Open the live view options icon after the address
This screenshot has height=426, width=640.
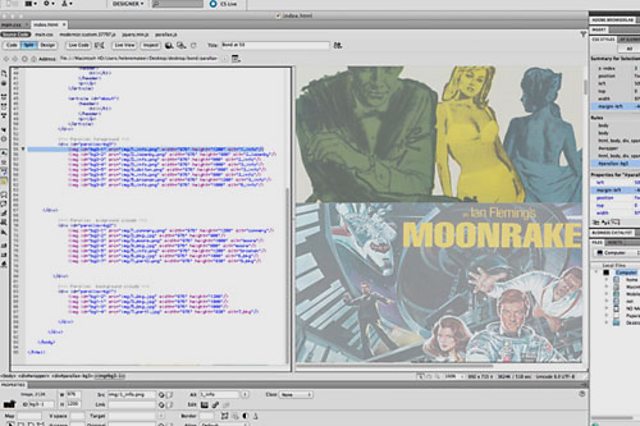click(x=236, y=59)
